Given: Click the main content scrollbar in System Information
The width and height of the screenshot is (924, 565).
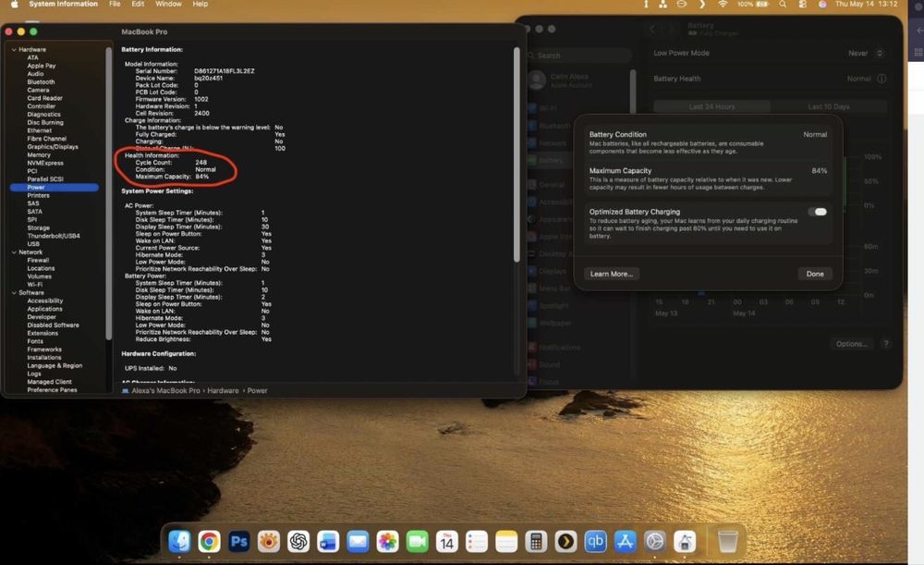Looking at the screenshot, I should coord(517,154).
